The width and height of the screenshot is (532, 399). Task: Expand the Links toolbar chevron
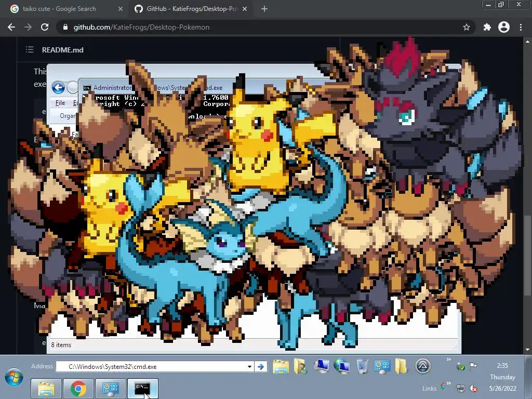448,383
